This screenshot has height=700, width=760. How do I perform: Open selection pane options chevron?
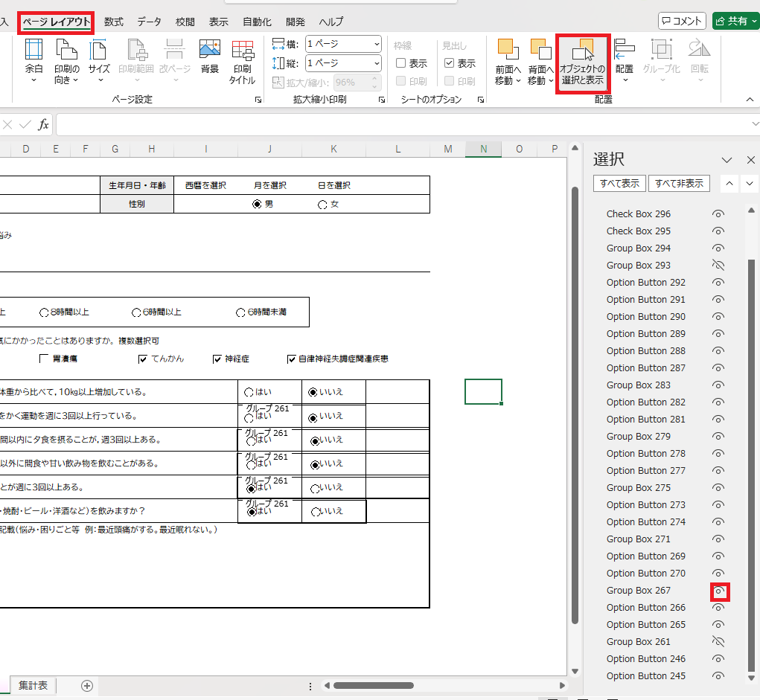[x=727, y=160]
